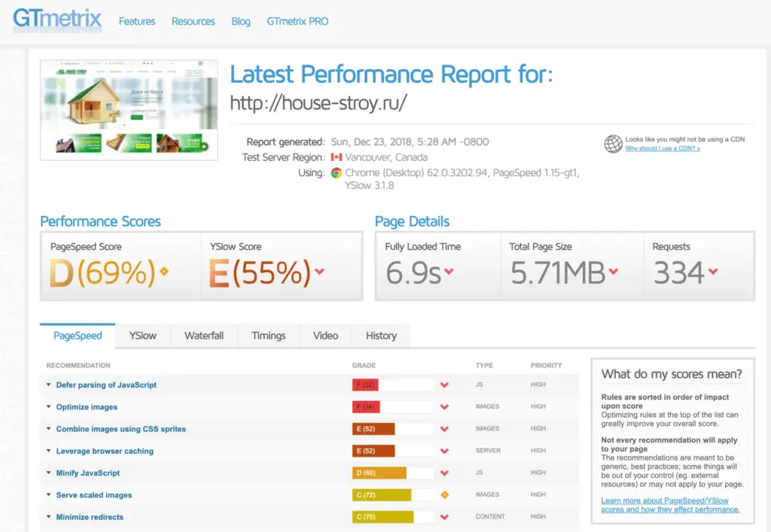Click the Requests down arrow indicator
The height and width of the screenshot is (532, 771).
[713, 271]
